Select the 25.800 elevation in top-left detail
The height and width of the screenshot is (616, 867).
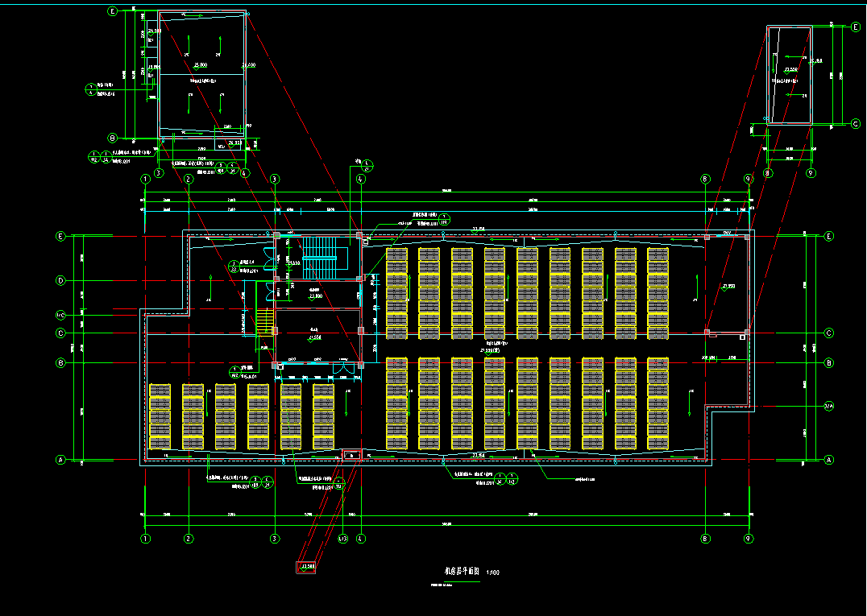tap(201, 64)
